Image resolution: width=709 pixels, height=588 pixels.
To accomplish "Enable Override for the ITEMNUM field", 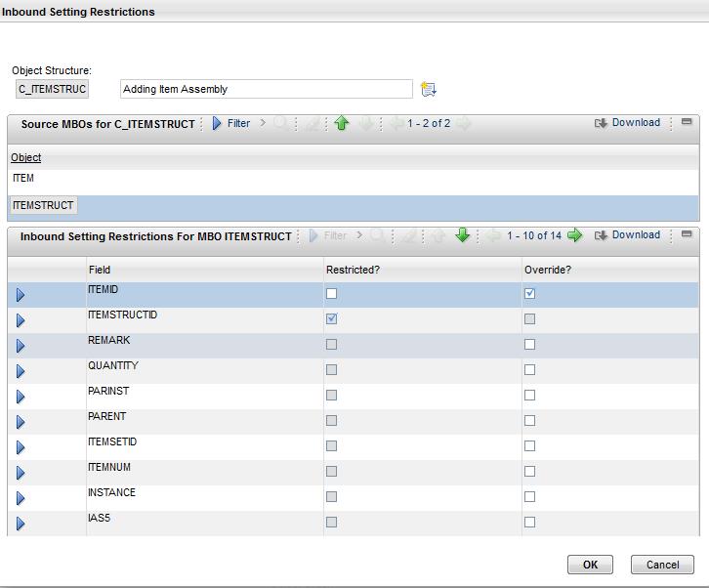I will [x=529, y=471].
